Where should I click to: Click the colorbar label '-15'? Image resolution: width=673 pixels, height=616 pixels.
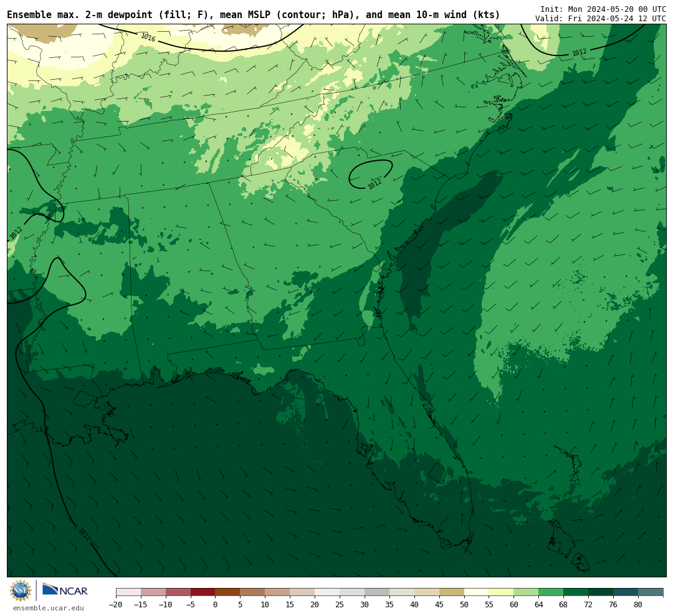pos(141,605)
